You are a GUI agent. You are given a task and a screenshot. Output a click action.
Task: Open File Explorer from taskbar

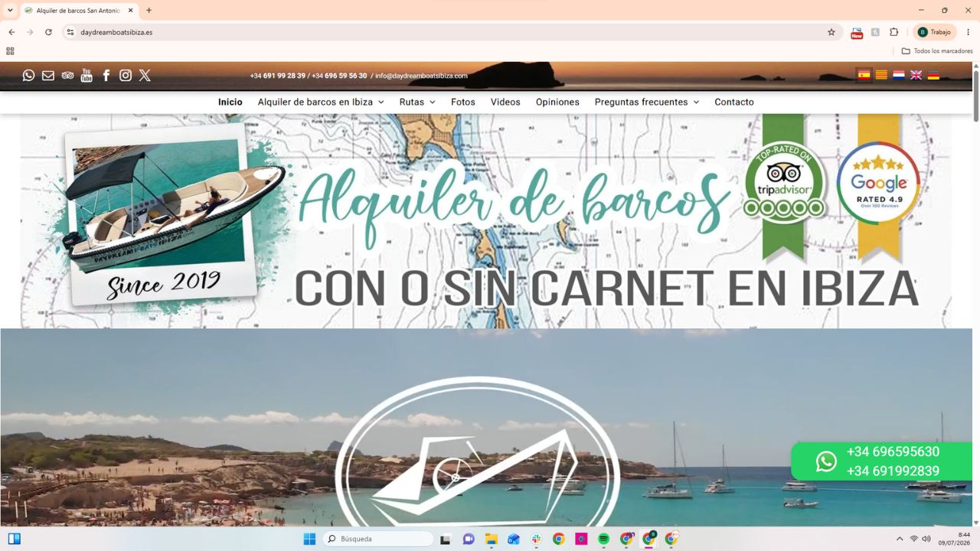click(491, 539)
